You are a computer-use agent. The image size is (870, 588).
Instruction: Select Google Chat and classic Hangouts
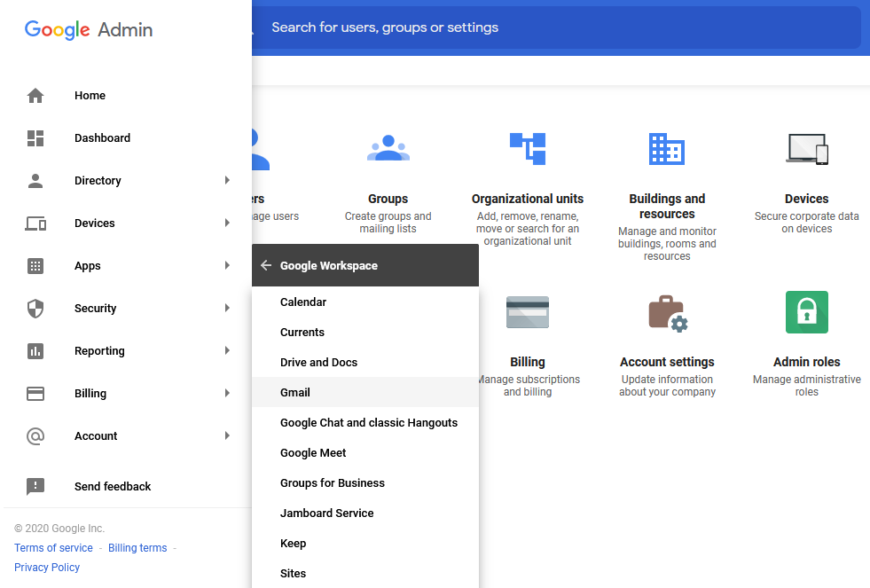[365, 423]
